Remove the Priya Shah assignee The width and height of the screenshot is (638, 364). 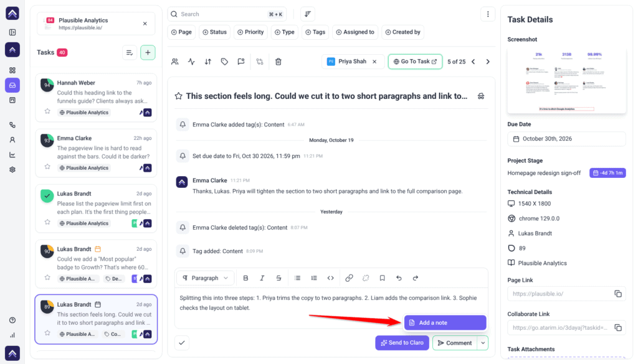point(374,62)
